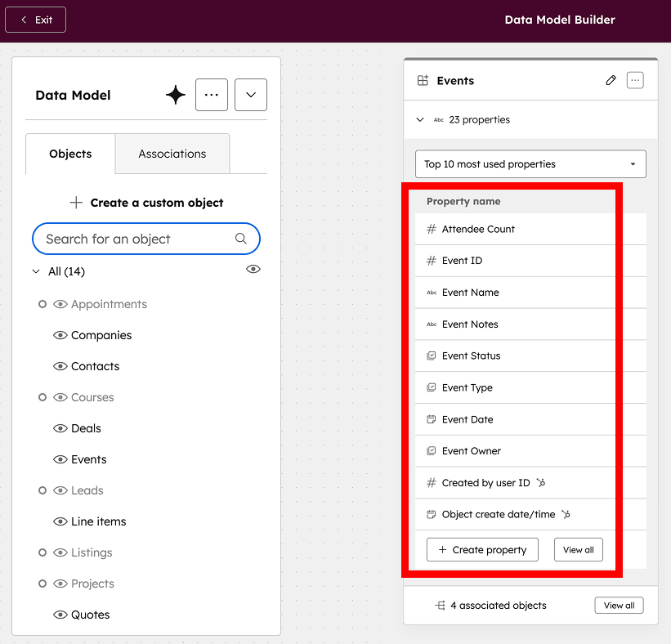Select the Event Date property
671x644 pixels.
[x=530, y=419]
